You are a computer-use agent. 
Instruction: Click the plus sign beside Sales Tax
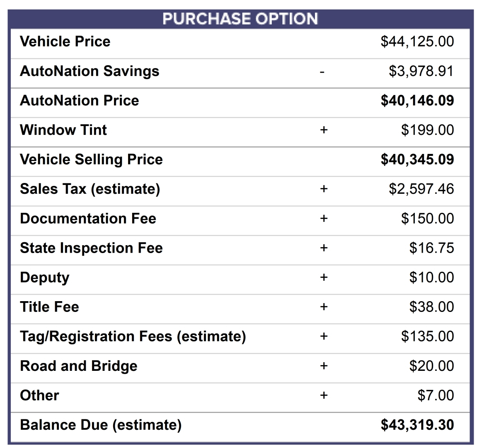(324, 189)
